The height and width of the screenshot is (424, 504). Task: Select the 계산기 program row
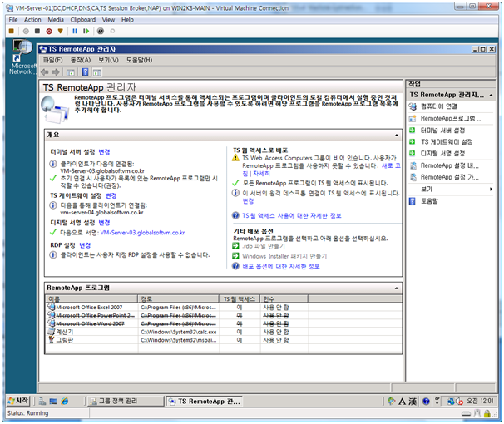click(224, 332)
